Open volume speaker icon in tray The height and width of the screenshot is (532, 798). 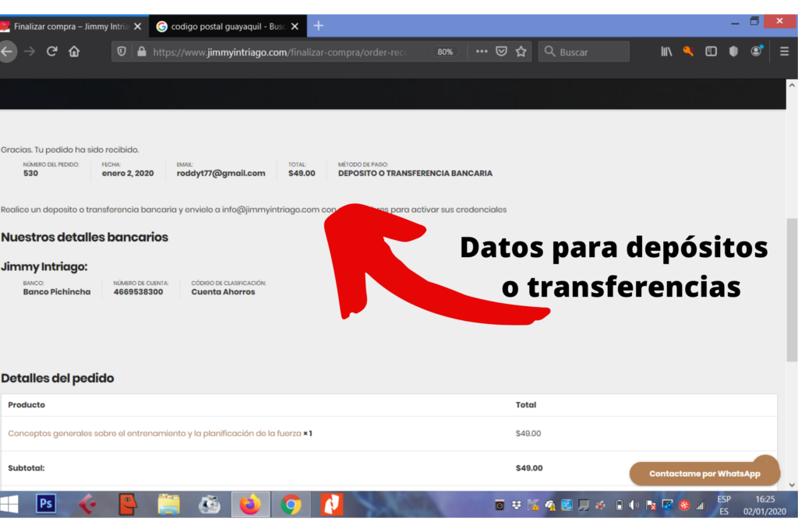point(634,505)
